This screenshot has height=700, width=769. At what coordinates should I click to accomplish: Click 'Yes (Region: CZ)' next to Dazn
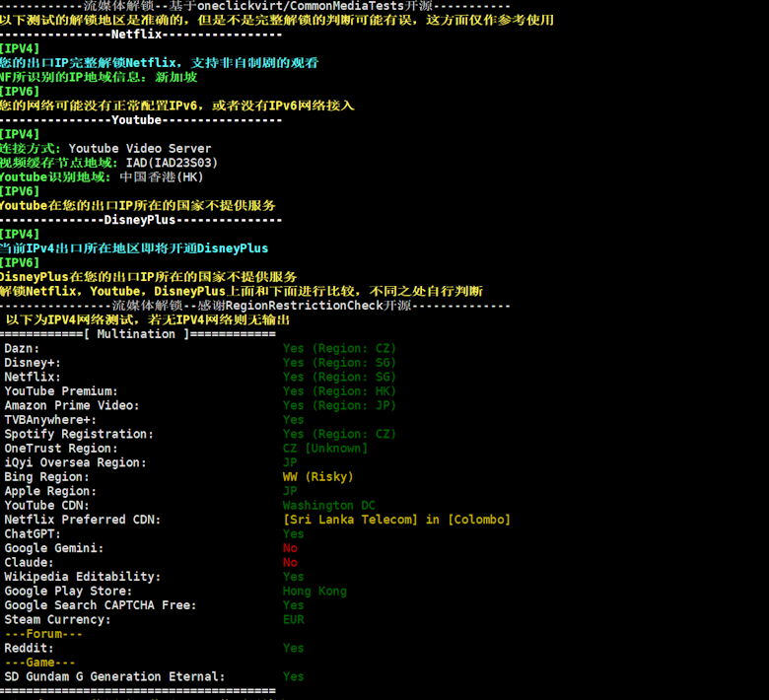tap(339, 348)
